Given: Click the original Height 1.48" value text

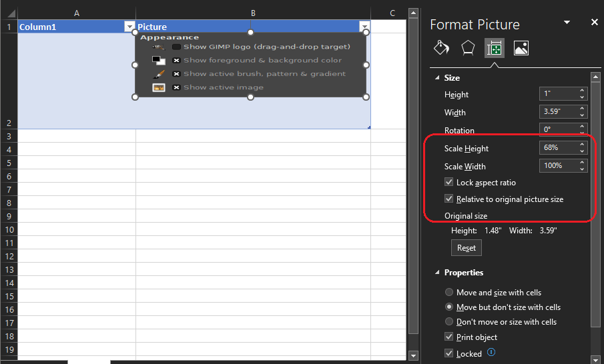Looking at the screenshot, I should pyautogui.click(x=493, y=231).
